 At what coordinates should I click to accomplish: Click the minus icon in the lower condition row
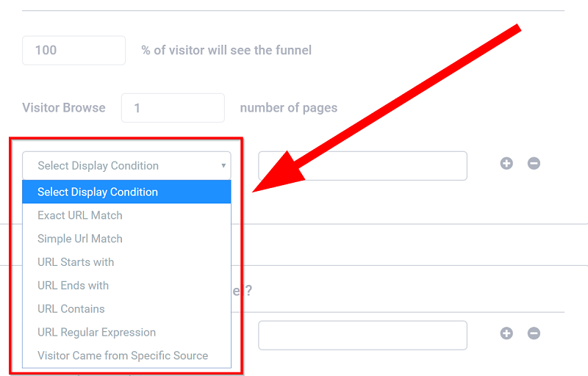534,333
